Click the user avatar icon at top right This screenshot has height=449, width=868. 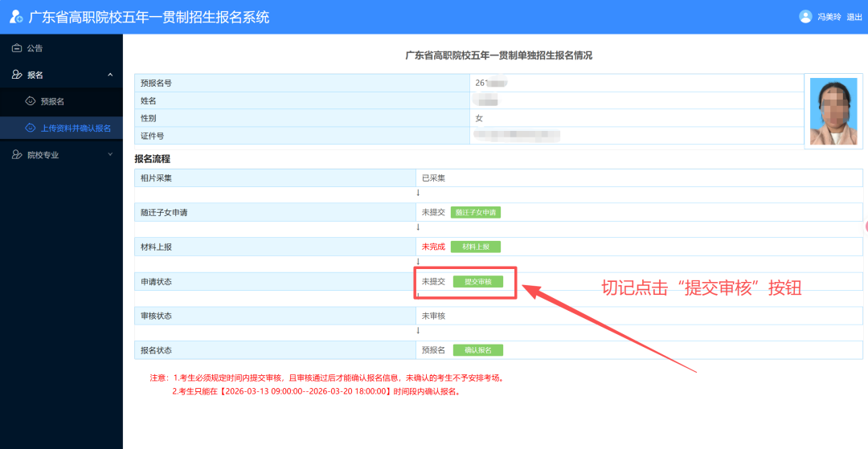click(x=805, y=17)
